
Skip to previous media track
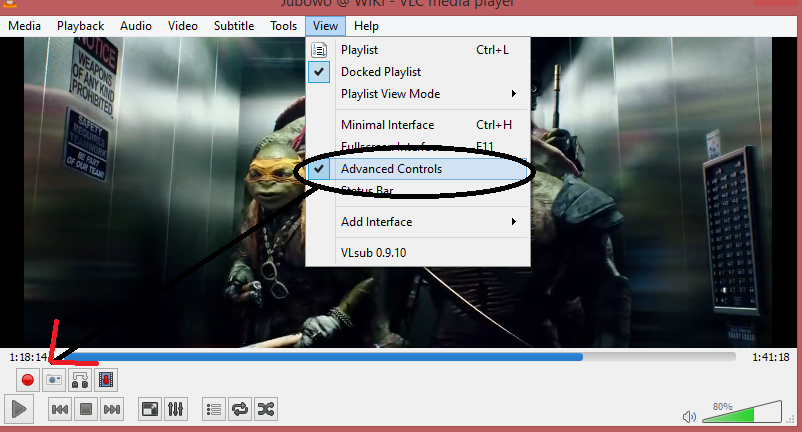pos(60,409)
